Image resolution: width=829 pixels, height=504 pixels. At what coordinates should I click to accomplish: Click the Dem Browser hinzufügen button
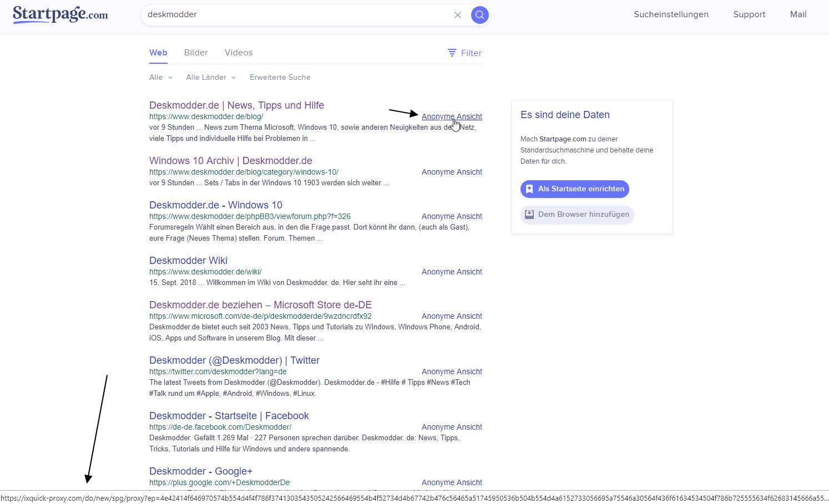577,215
